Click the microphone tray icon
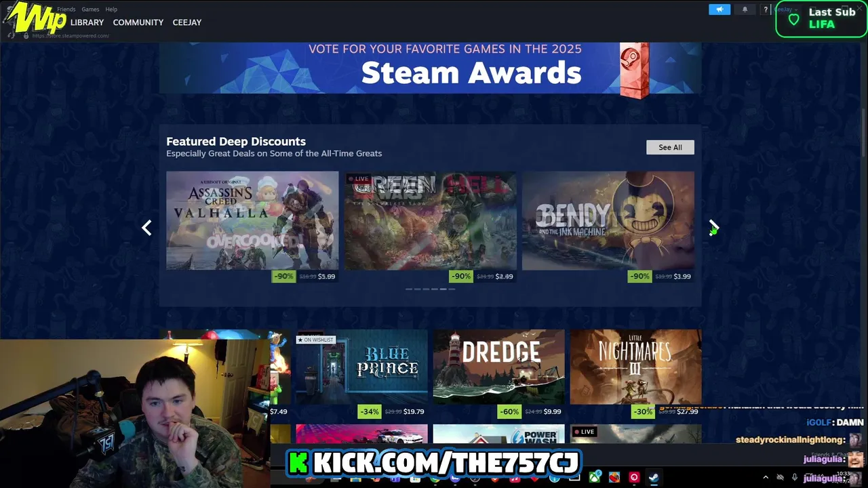 [795, 477]
